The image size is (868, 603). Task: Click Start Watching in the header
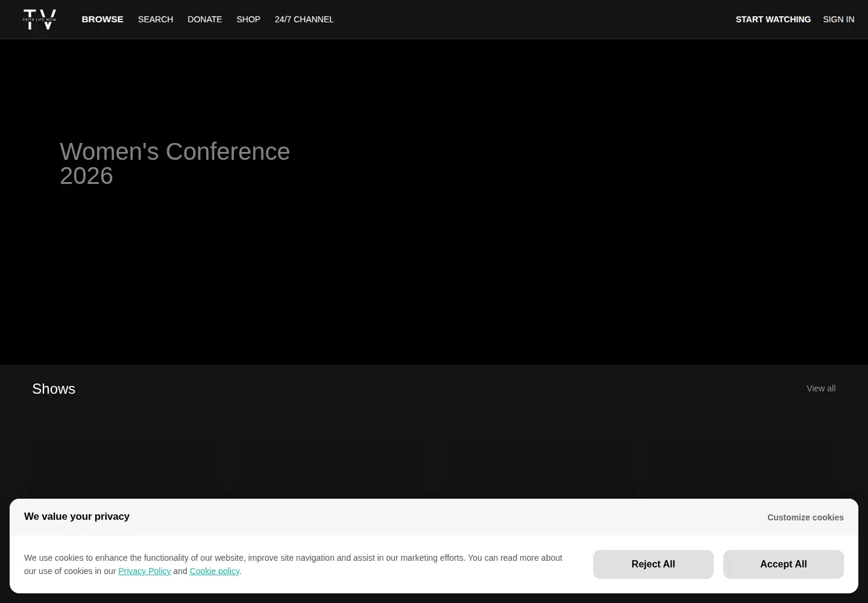coord(773,19)
